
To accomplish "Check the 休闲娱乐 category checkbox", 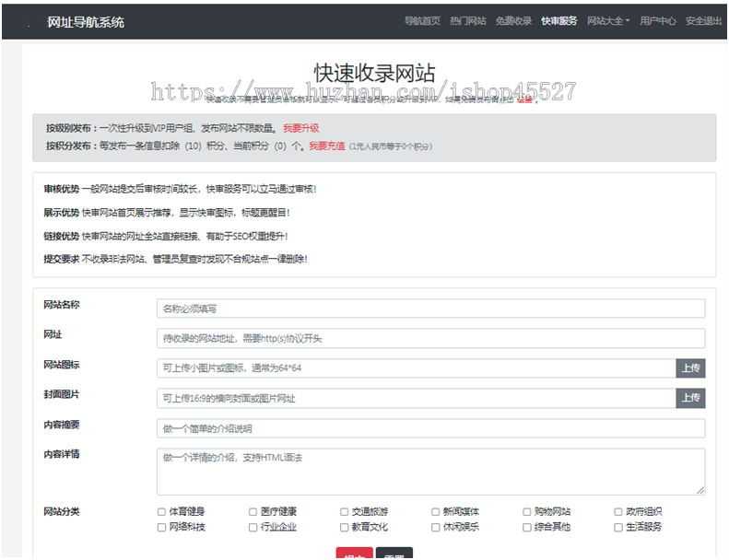I will (436, 528).
